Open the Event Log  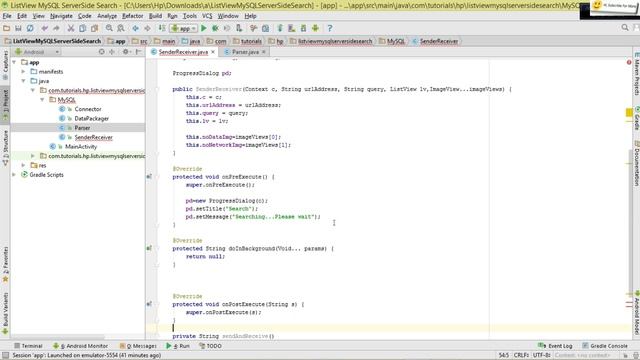pos(555,346)
